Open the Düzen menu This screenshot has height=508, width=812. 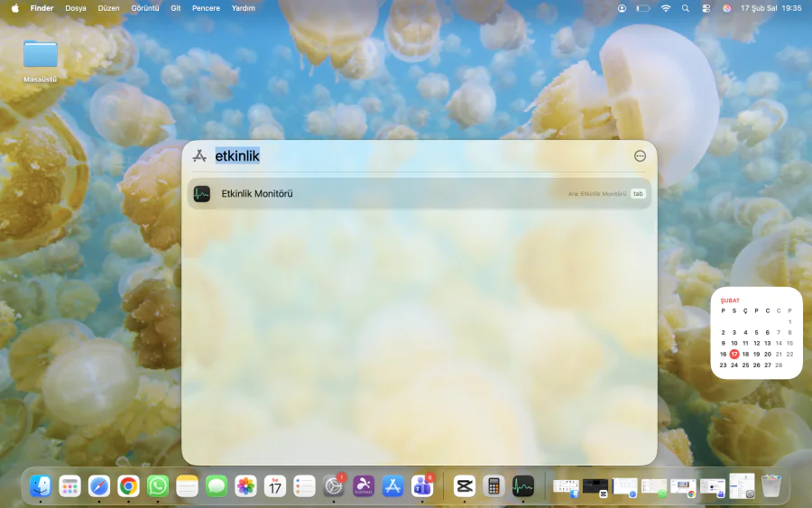tap(109, 8)
